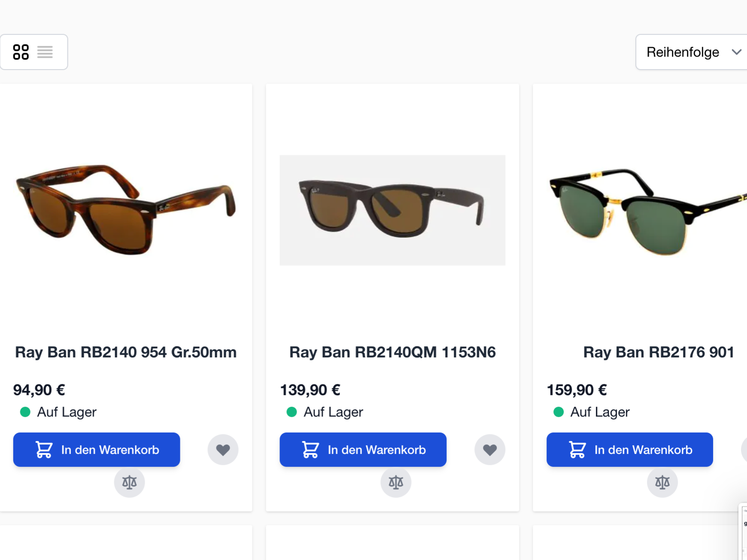Add Ray Ban RB2140QM 1153N6 to wishlist
747x560 pixels.
coord(489,450)
